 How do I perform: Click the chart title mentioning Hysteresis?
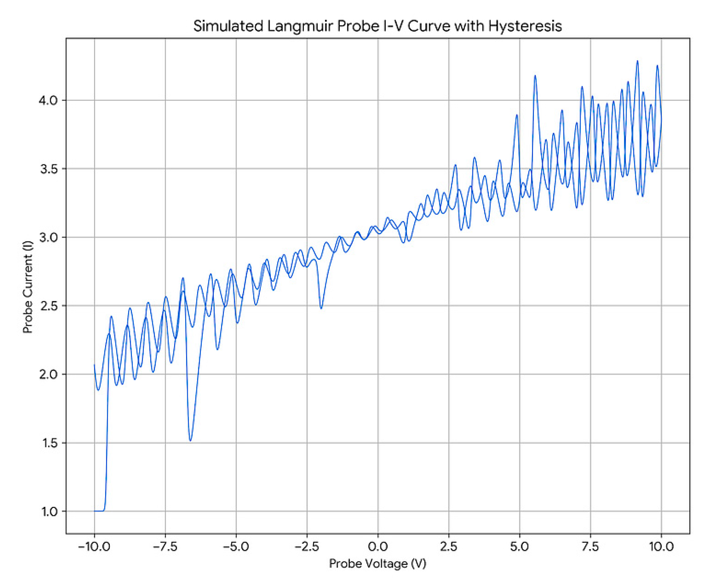(x=378, y=26)
